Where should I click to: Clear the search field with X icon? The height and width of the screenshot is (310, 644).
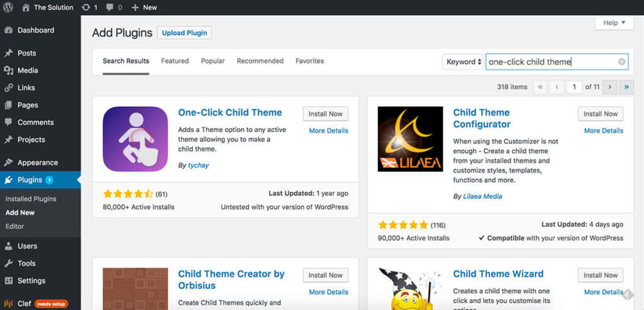(622, 62)
